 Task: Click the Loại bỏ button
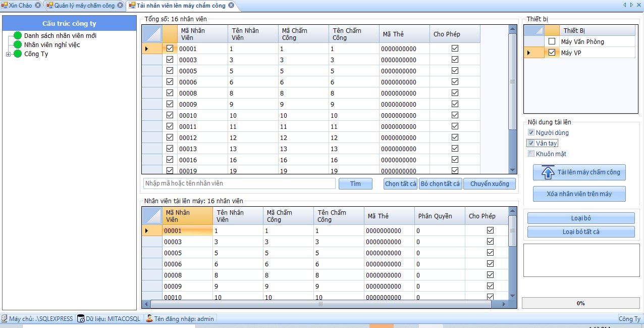pos(581,218)
